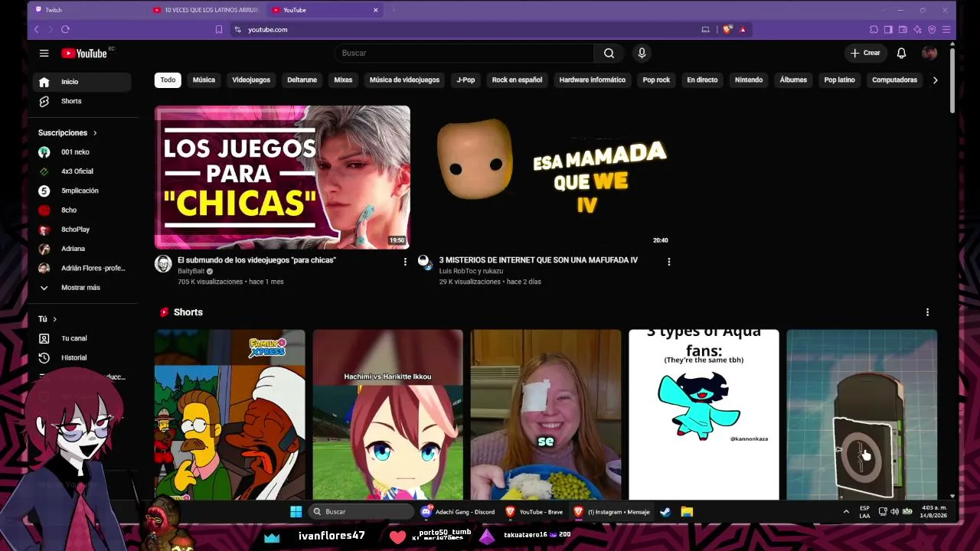Click the video title "El submundo de los videojuegos"
The height and width of the screenshot is (551, 980).
click(x=256, y=260)
